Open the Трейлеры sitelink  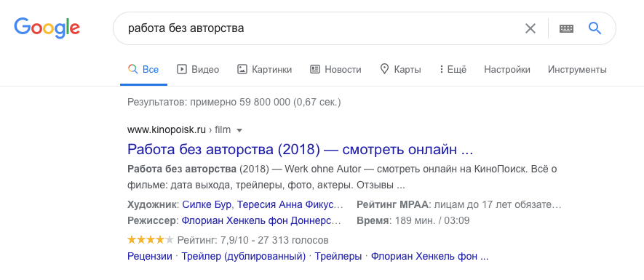(x=338, y=257)
